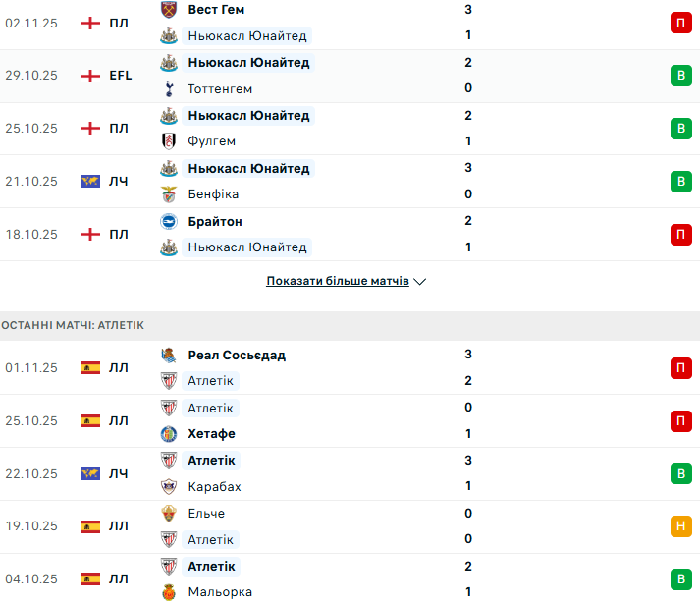Click the Fulham club crest icon

click(168, 141)
